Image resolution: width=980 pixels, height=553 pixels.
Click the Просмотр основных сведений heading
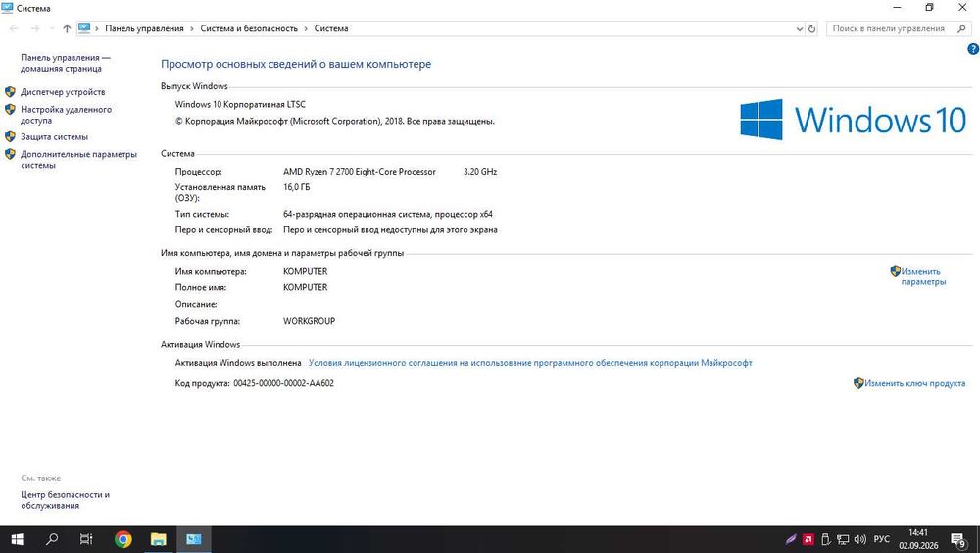click(x=296, y=64)
